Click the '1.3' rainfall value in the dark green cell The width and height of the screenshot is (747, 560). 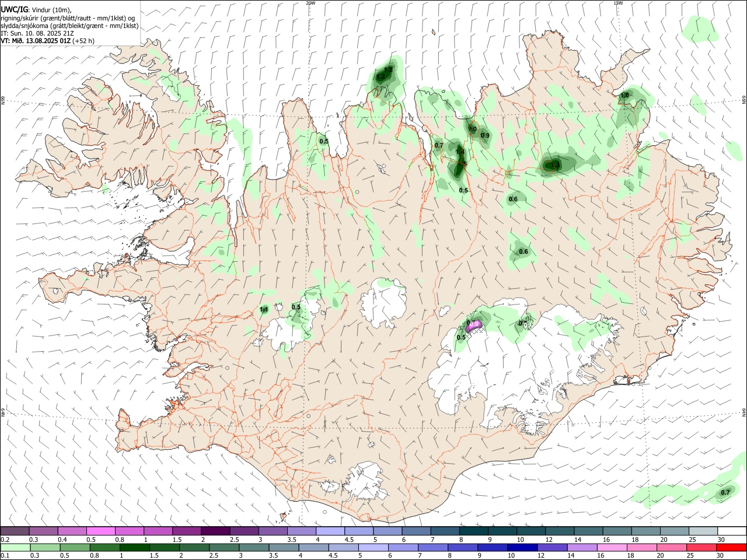[556, 166]
